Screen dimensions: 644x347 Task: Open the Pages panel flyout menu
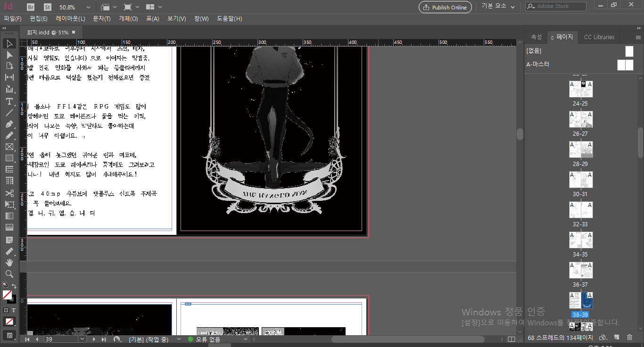[638, 37]
